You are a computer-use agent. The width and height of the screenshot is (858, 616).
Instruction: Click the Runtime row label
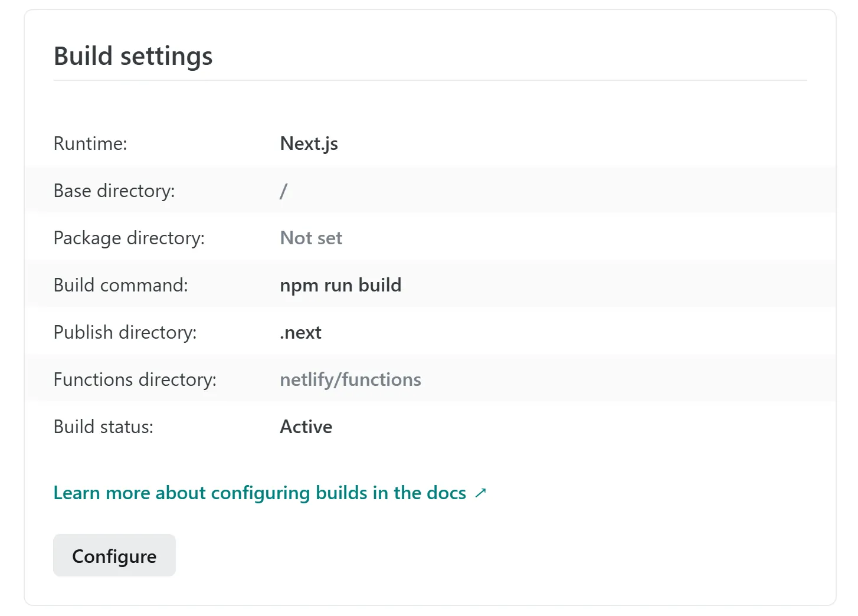pos(90,143)
